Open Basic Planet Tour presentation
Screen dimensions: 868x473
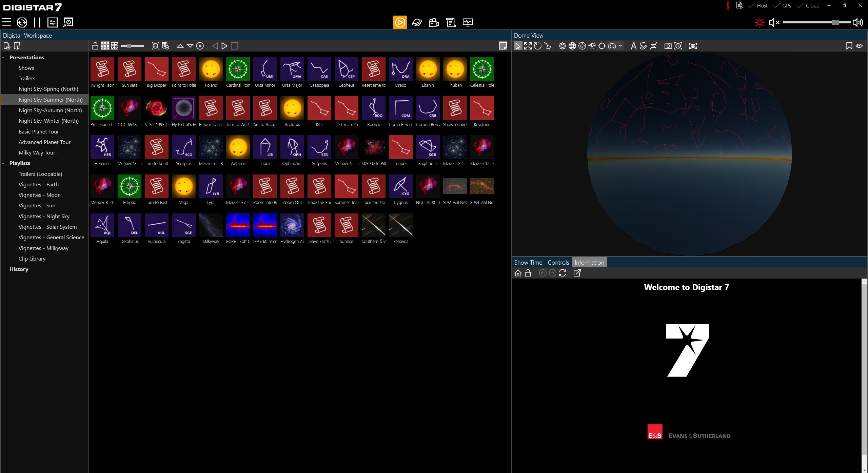[39, 131]
